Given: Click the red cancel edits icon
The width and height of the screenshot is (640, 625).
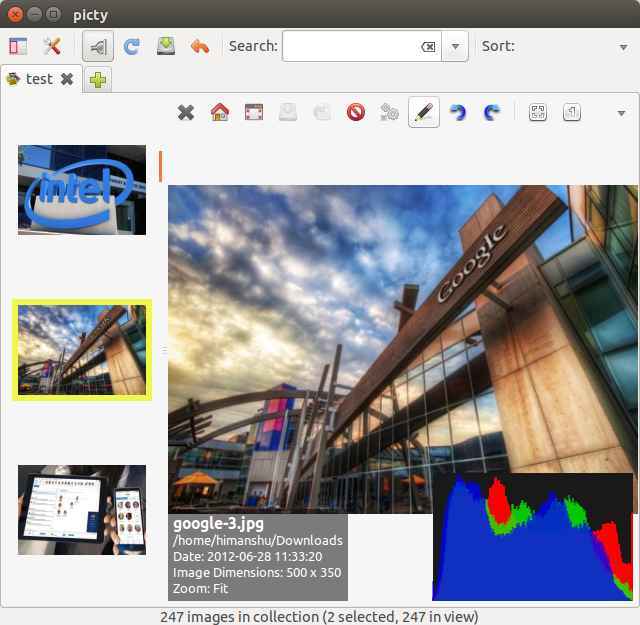Looking at the screenshot, I should [356, 112].
